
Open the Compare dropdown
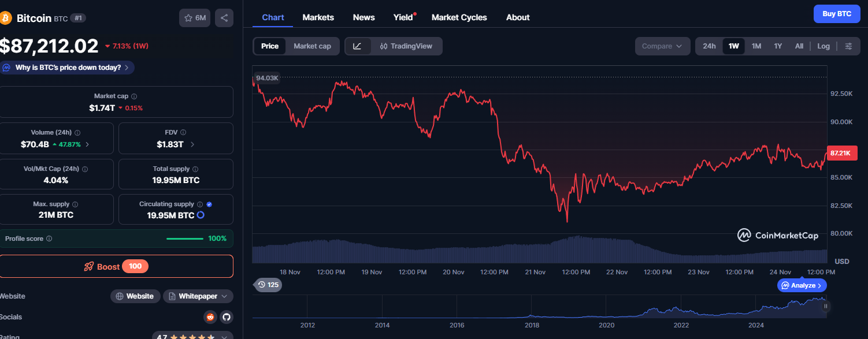click(x=662, y=46)
